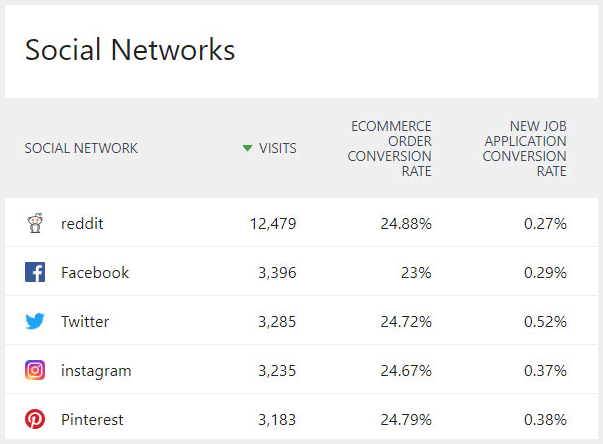Click the Facebook logo icon
The width and height of the screenshot is (603, 444).
click(35, 272)
